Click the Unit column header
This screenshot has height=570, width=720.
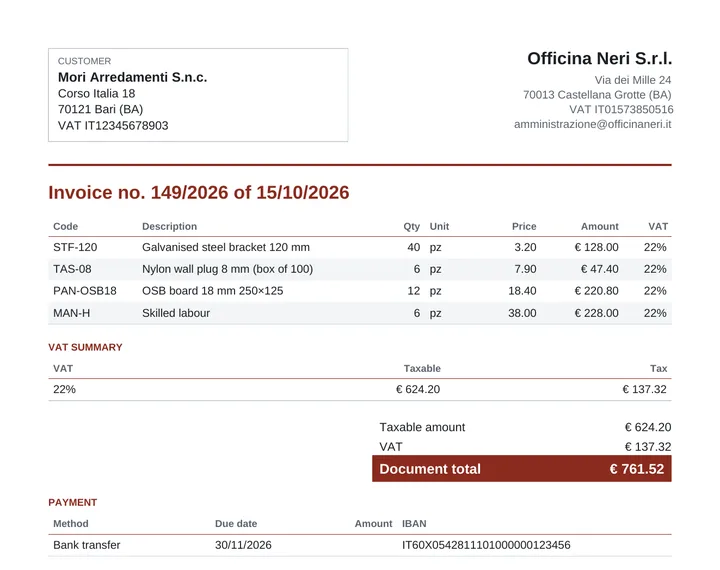439,226
